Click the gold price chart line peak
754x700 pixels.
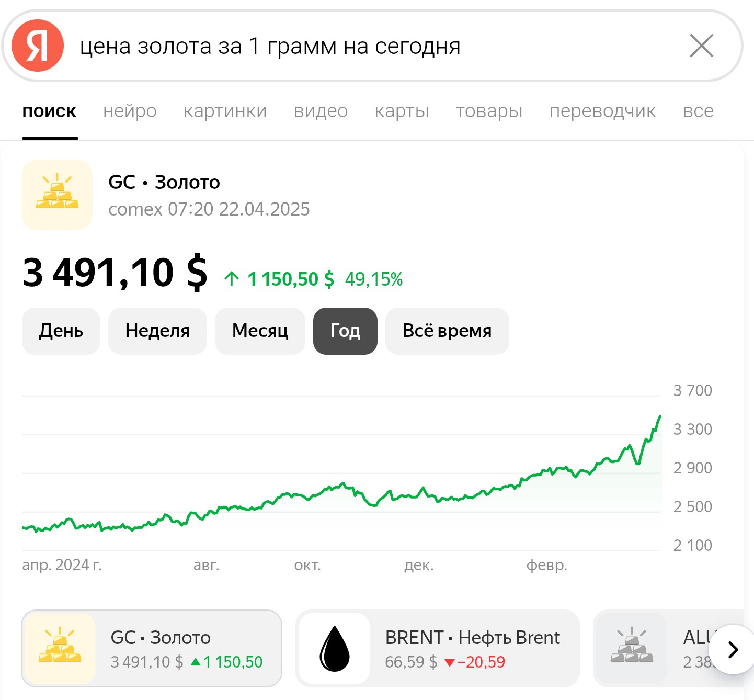[x=660, y=416]
